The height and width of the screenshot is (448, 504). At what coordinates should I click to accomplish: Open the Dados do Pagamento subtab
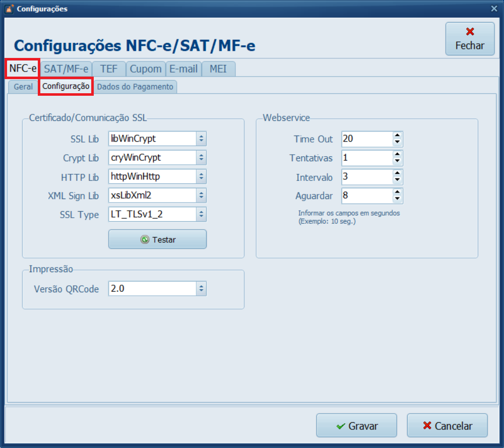coord(135,87)
